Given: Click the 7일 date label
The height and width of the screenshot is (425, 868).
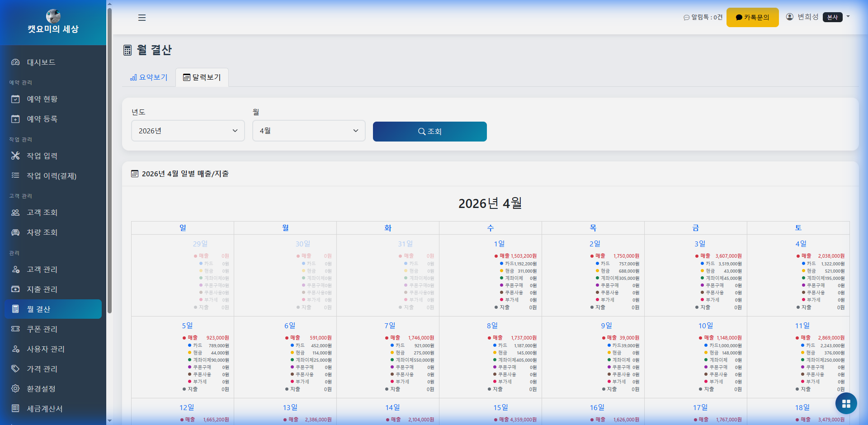Looking at the screenshot, I should (390, 326).
